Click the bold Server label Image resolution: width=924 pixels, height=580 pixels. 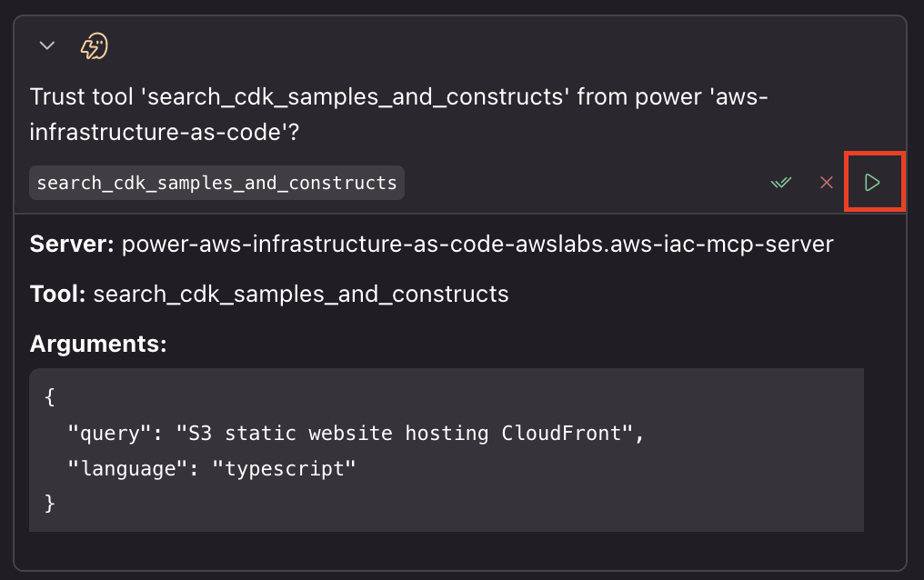click(x=72, y=244)
